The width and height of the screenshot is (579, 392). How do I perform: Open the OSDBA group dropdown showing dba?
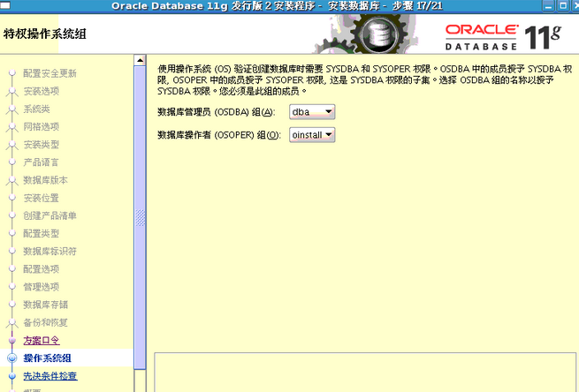(x=312, y=112)
